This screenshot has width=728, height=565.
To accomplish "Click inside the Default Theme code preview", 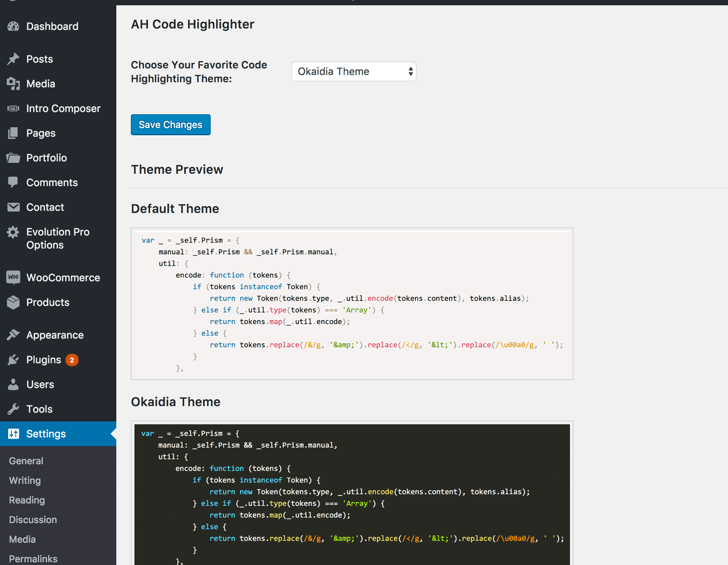I will pos(352,304).
